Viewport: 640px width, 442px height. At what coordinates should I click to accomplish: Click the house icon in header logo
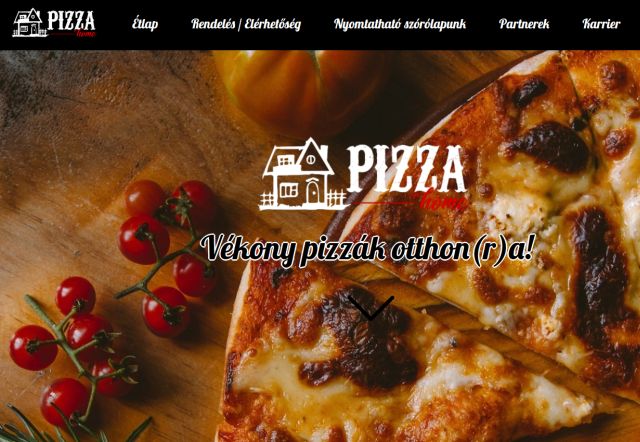(29, 23)
